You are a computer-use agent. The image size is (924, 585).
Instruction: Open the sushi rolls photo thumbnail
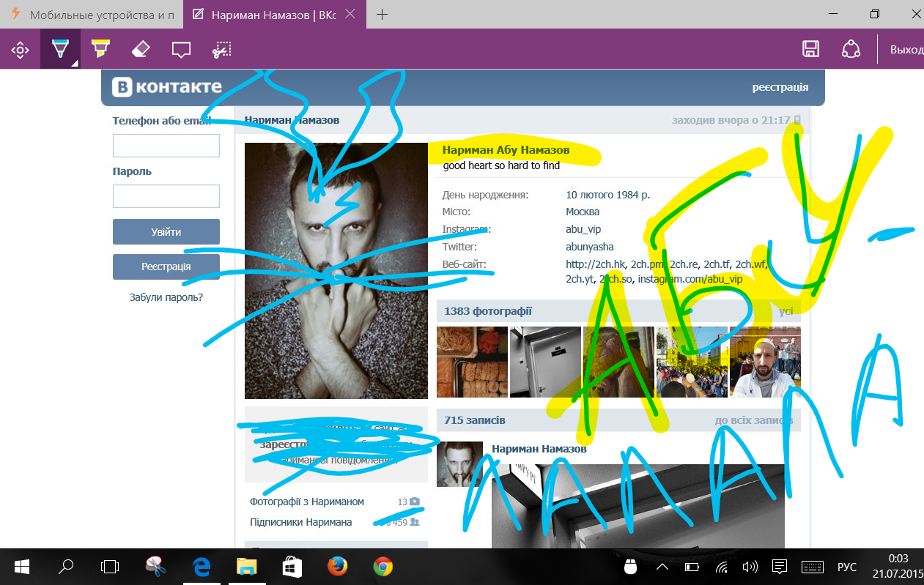point(472,362)
